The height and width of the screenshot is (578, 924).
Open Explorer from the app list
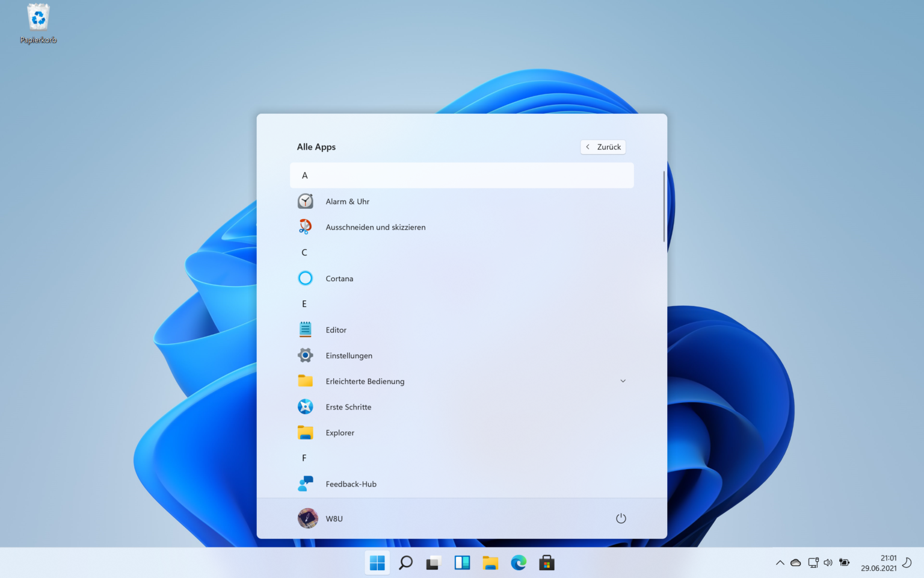pos(339,432)
